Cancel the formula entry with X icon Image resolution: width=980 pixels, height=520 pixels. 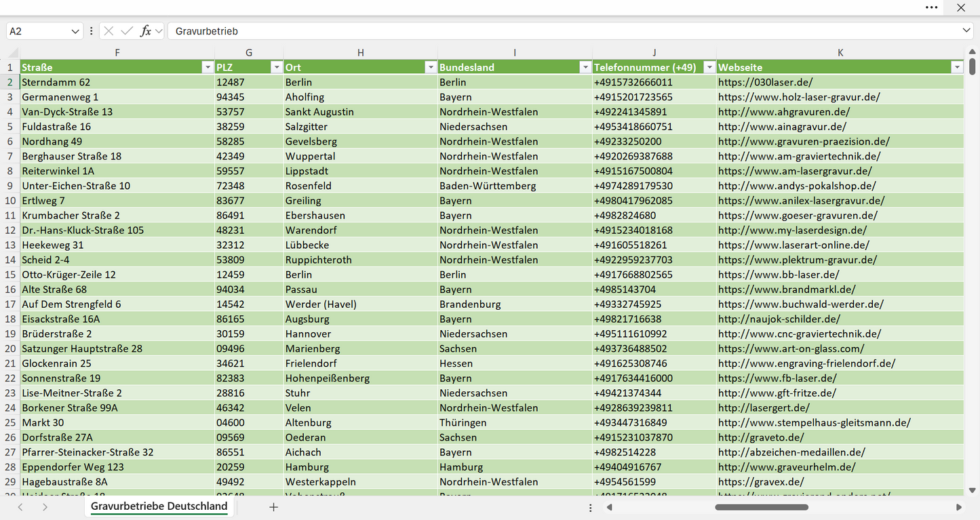[109, 31]
